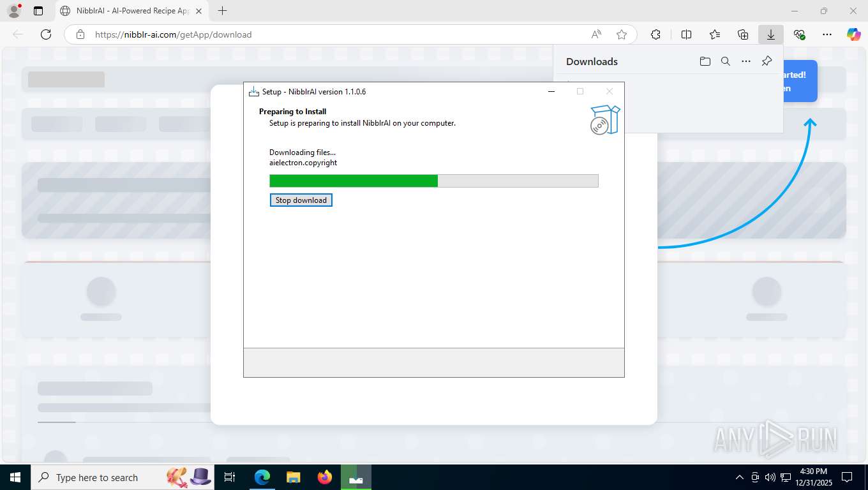868x490 pixels.
Task: Refresh the nibblr-ai.com page
Action: pos(46,34)
